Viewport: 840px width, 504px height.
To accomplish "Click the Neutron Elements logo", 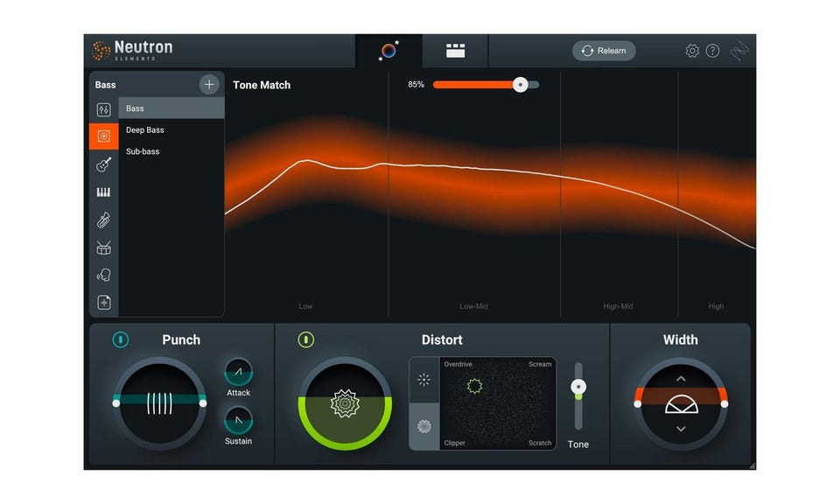I will (132, 51).
